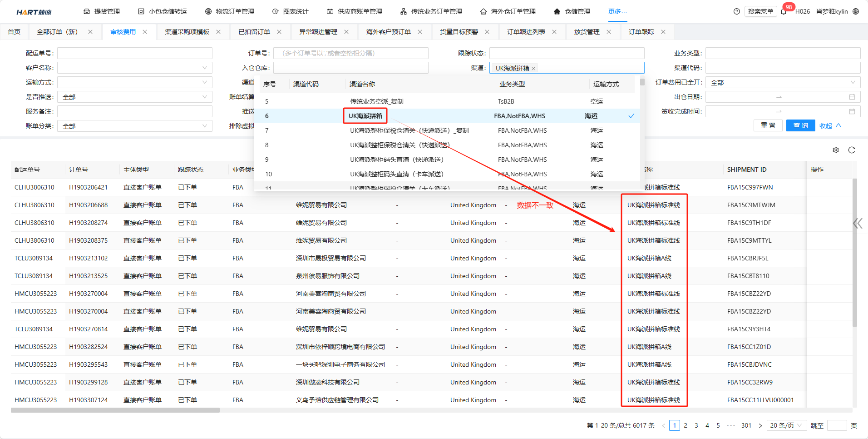868x439 pixels.
Task: Open the 客户名称 dropdown
Action: click(x=135, y=68)
